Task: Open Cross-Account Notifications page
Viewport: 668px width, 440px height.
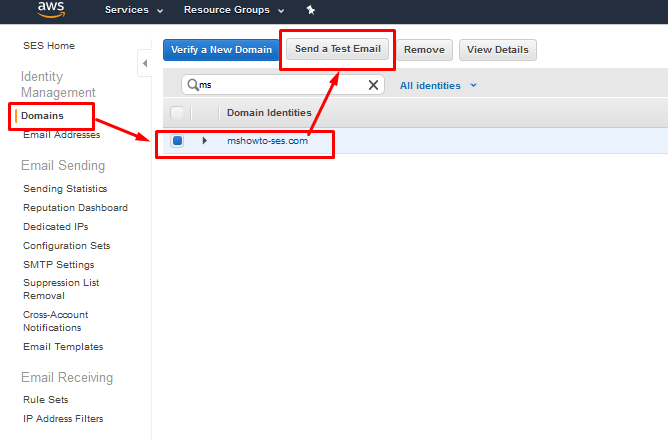Action: tap(56, 321)
